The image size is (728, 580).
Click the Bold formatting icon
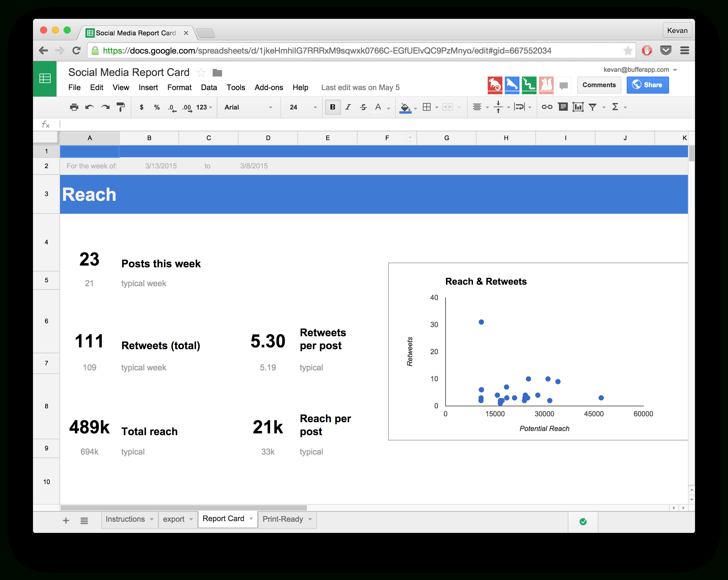[x=332, y=107]
